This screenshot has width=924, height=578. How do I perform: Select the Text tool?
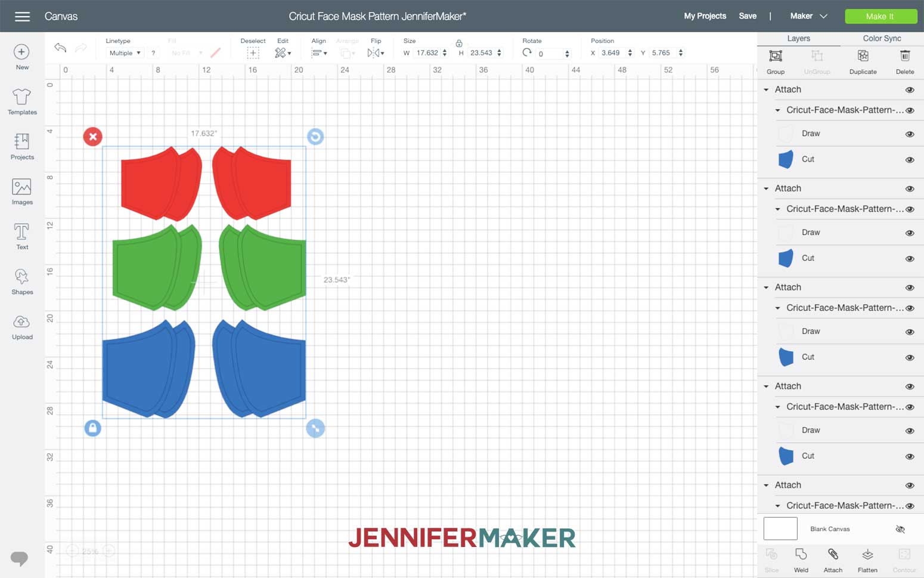[21, 236]
